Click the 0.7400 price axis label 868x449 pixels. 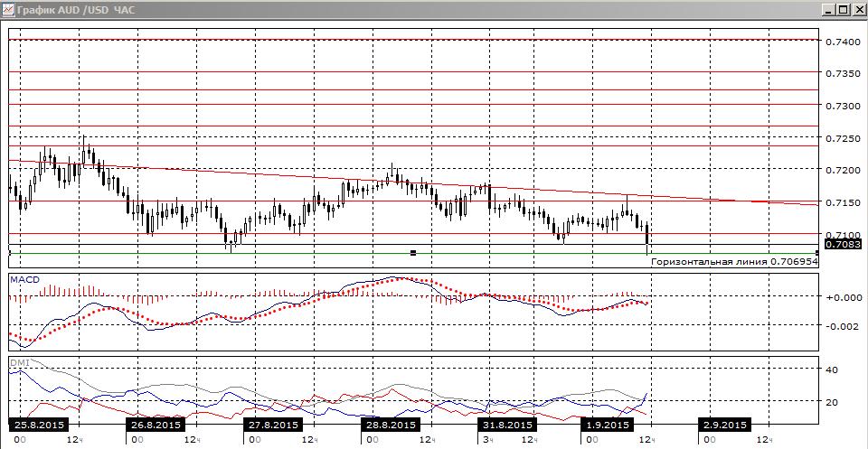(843, 42)
